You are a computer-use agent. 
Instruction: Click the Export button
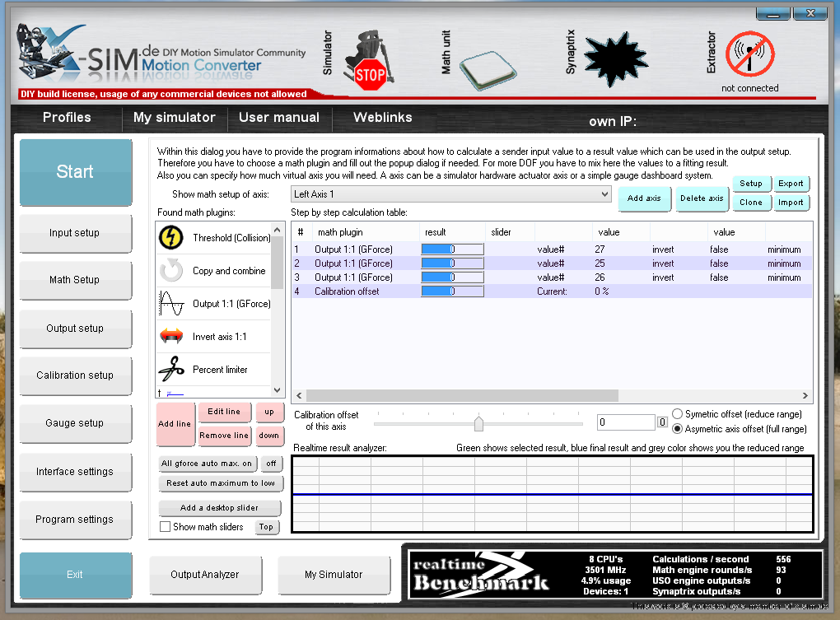click(791, 184)
